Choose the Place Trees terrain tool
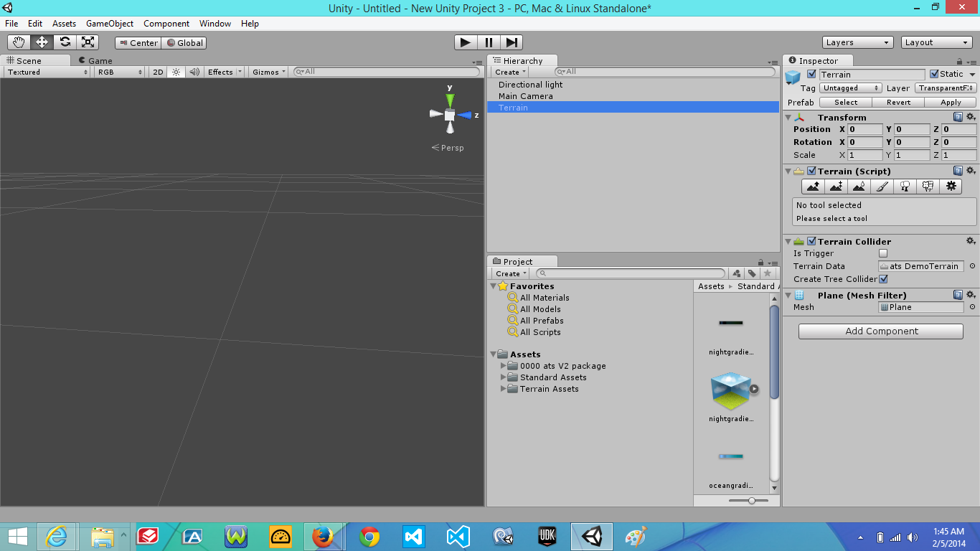980x551 pixels. (905, 187)
